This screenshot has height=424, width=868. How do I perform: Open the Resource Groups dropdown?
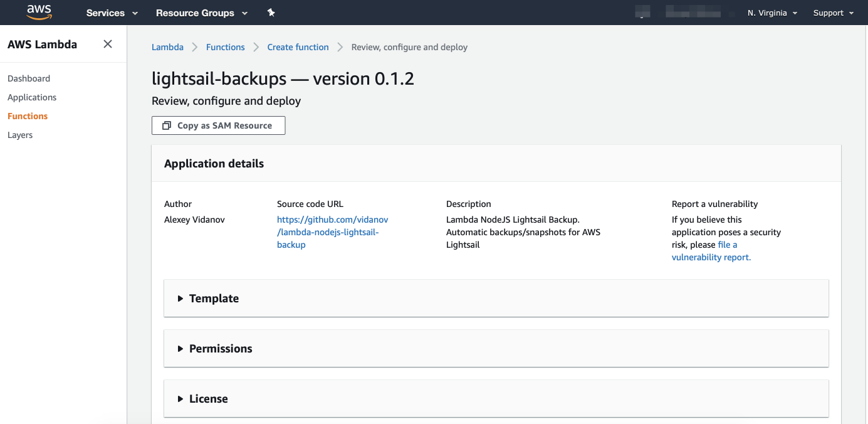pos(201,13)
